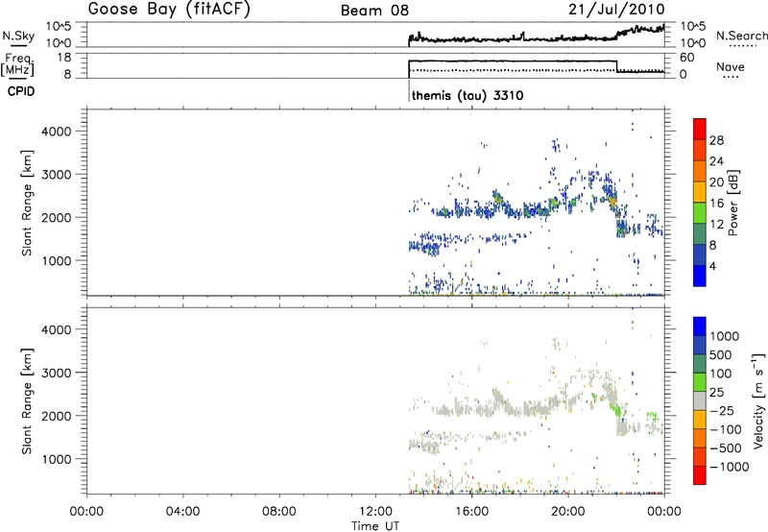Click the frequency trace step near 22:00
The width and height of the screenshot is (768, 532).
coord(616,66)
